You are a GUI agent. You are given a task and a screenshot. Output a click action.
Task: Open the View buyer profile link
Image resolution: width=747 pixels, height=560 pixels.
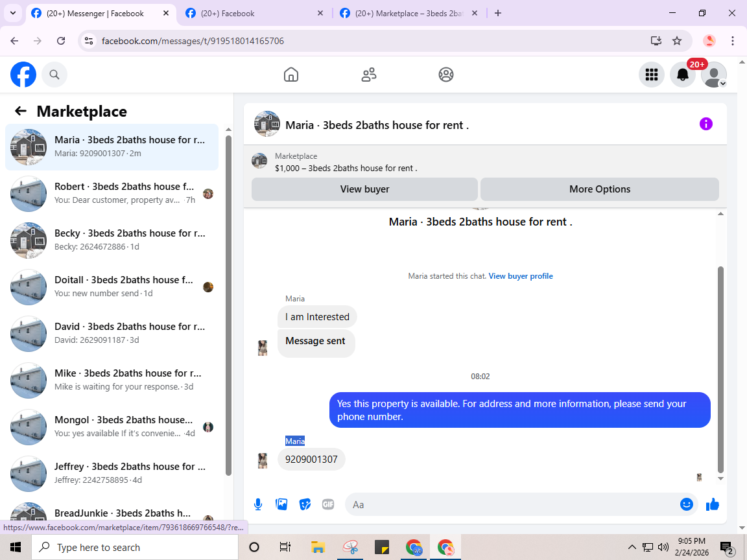[x=521, y=276]
